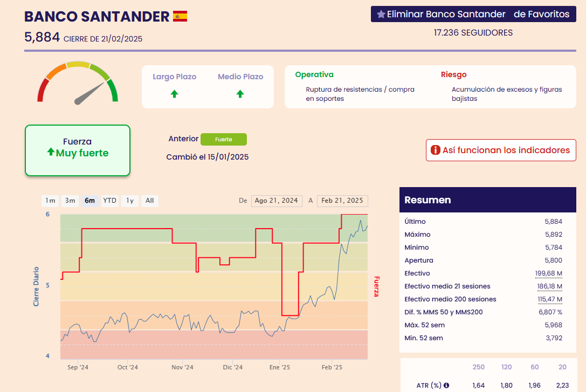Click the Mínimo value 5,784
The width and height of the screenshot is (586, 392).
(x=554, y=247)
